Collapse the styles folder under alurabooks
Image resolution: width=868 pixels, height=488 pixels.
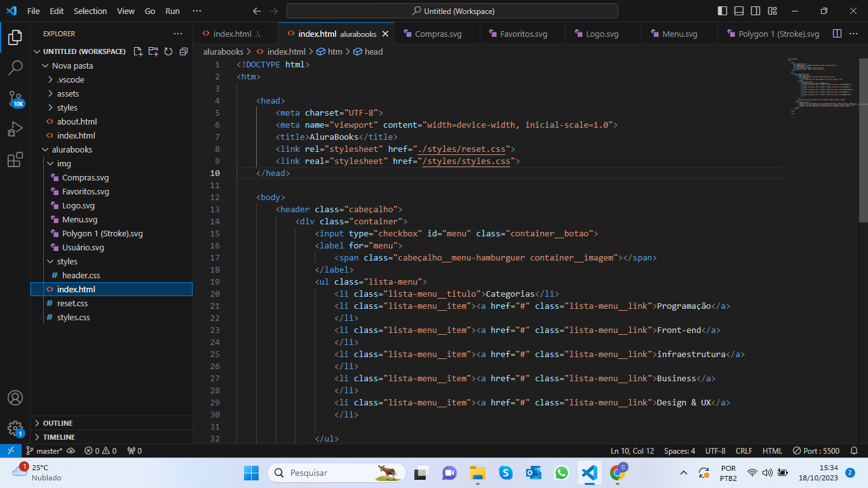pyautogui.click(x=67, y=261)
